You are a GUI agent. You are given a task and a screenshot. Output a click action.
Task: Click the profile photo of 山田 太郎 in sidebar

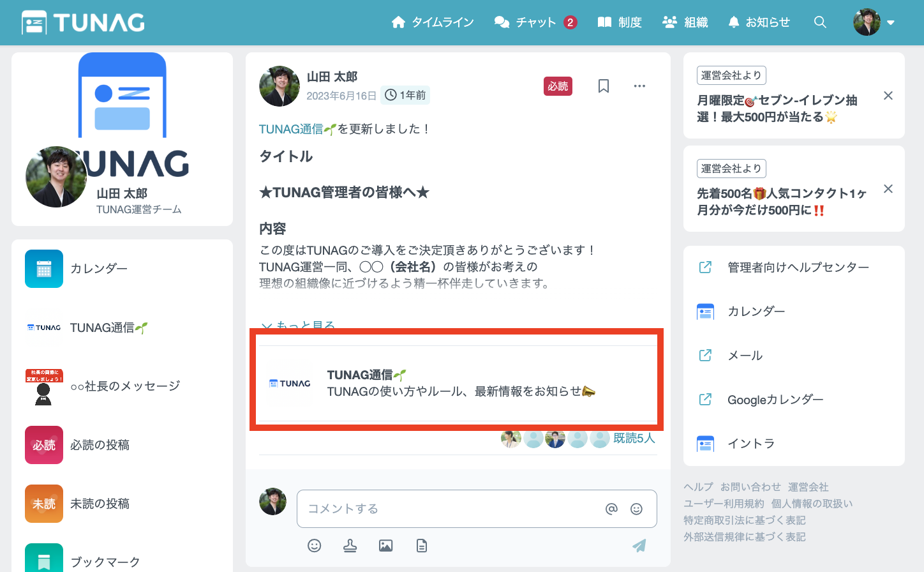(56, 177)
